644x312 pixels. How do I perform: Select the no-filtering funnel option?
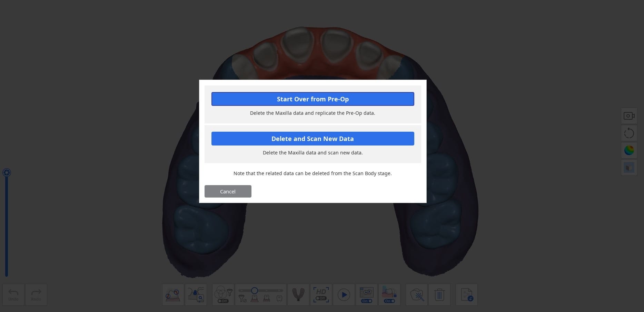[x=242, y=299]
